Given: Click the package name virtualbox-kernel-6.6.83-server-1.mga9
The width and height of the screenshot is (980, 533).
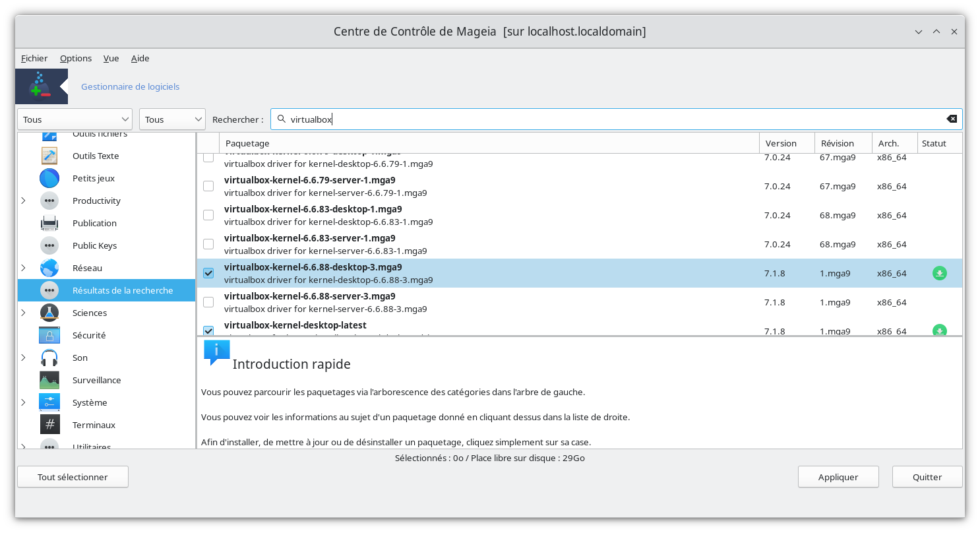Looking at the screenshot, I should [310, 238].
